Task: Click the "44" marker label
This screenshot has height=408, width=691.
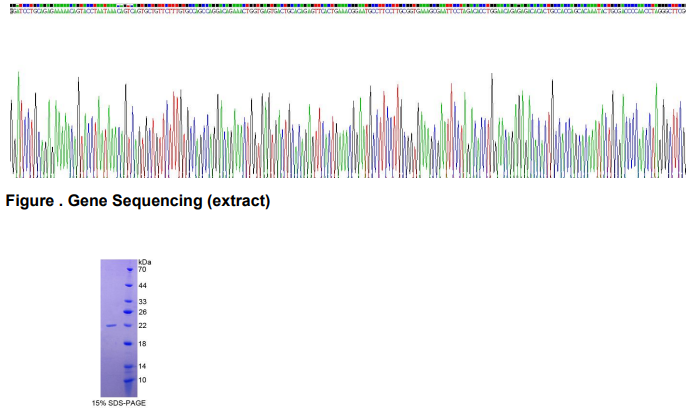Action: point(142,286)
